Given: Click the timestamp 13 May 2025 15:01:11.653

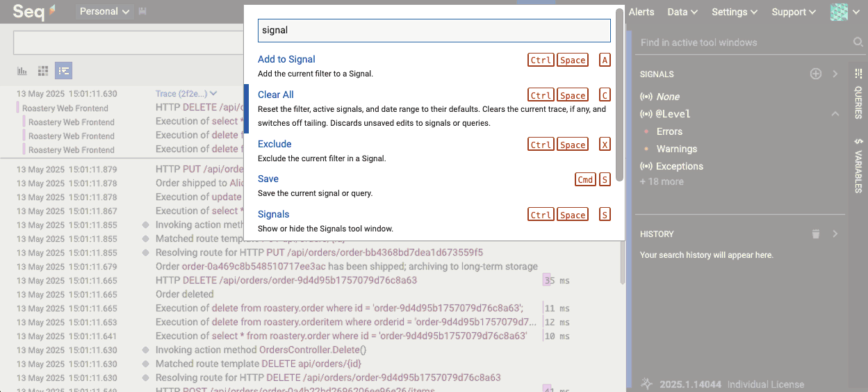Looking at the screenshot, I should click(67, 322).
